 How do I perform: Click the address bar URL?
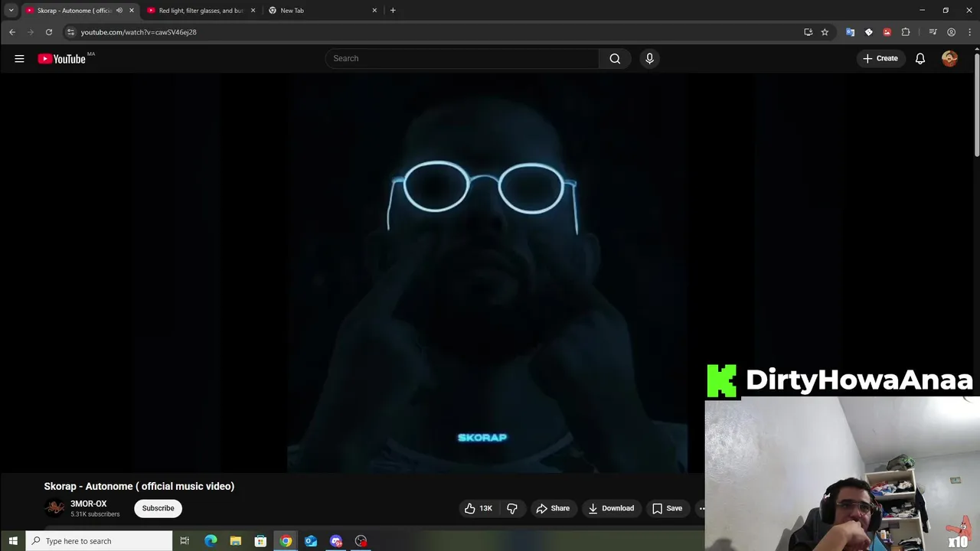(139, 32)
